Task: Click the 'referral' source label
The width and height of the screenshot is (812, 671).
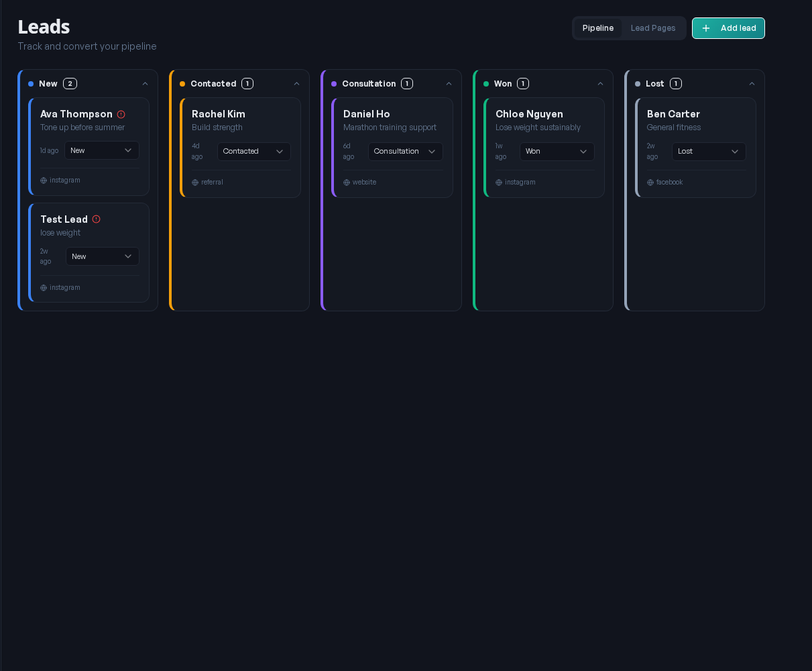Action: [213, 183]
